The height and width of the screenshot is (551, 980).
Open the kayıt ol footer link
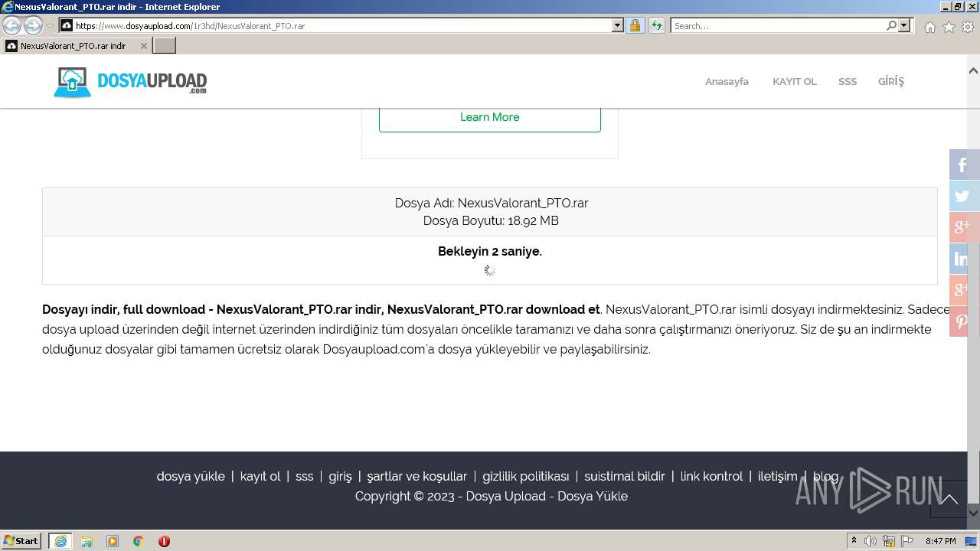(260, 476)
